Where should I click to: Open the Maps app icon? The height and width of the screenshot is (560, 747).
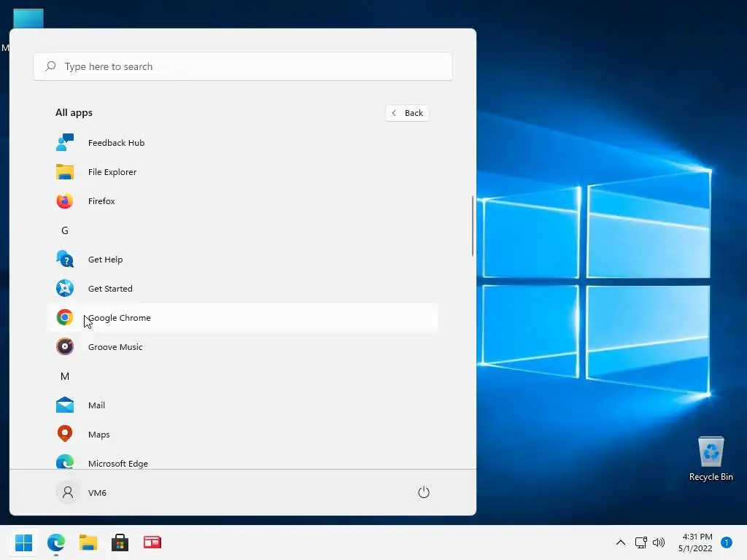[65, 434]
